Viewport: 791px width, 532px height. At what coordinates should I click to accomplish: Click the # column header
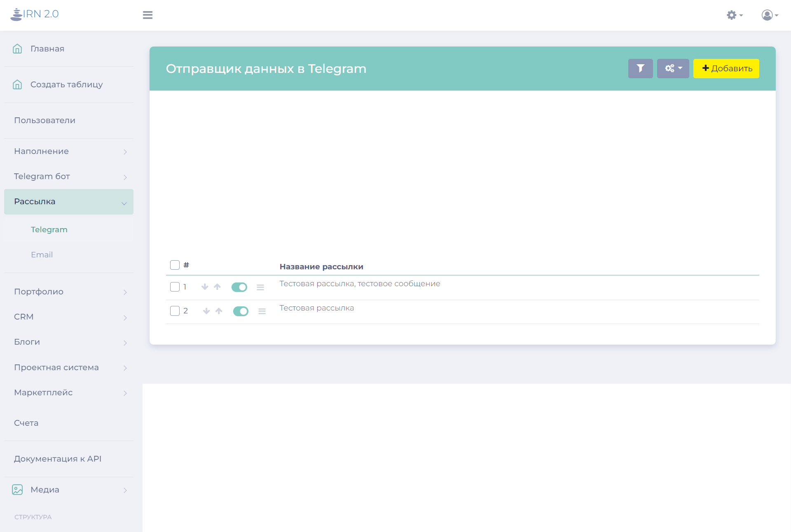186,265
